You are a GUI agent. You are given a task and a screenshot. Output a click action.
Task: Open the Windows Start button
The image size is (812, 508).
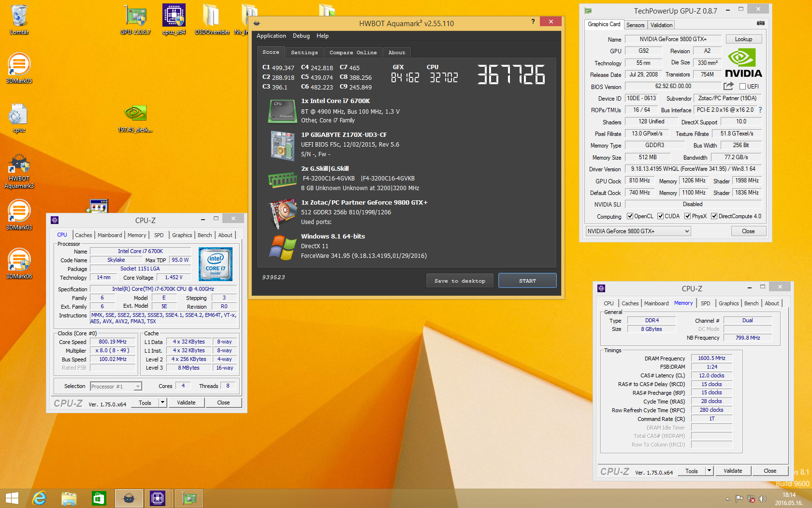[x=12, y=498]
